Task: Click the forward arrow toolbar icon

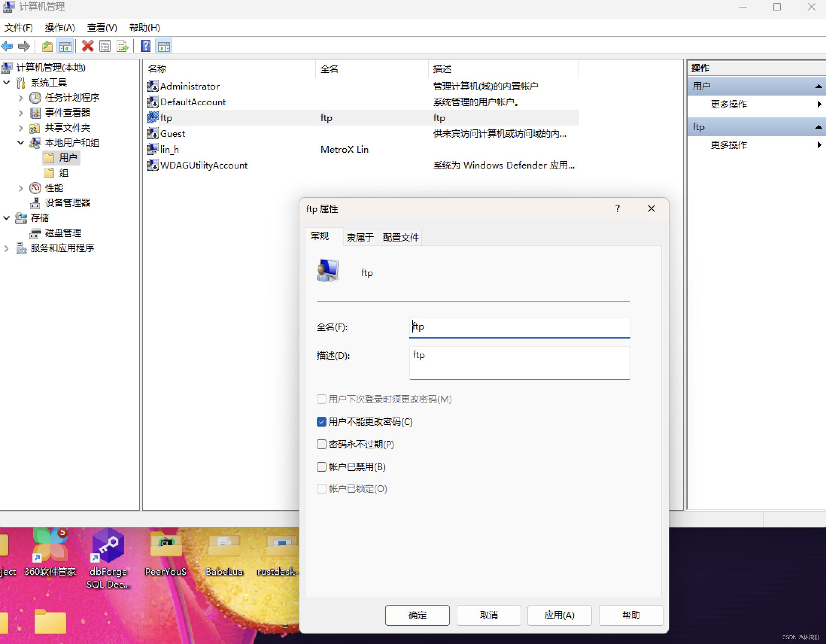Action: click(24, 46)
